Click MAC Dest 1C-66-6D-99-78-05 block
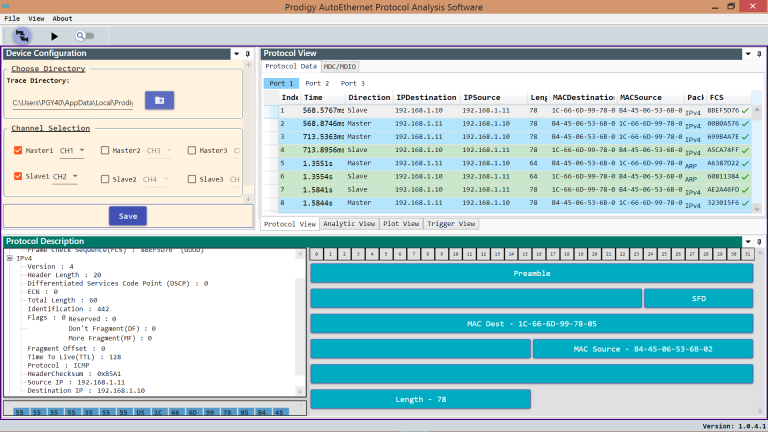Viewport: 768px width, 432px height. (532, 324)
